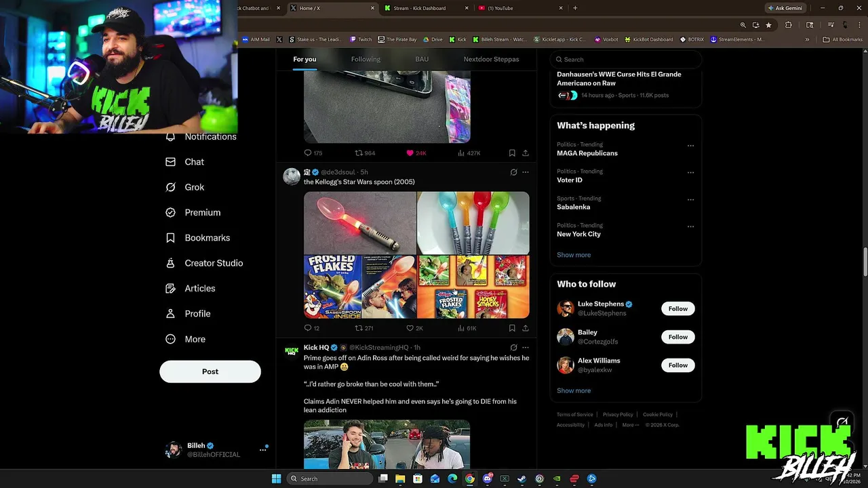The image size is (868, 488).
Task: Open options for the Sabalenka trend
Action: click(x=690, y=199)
